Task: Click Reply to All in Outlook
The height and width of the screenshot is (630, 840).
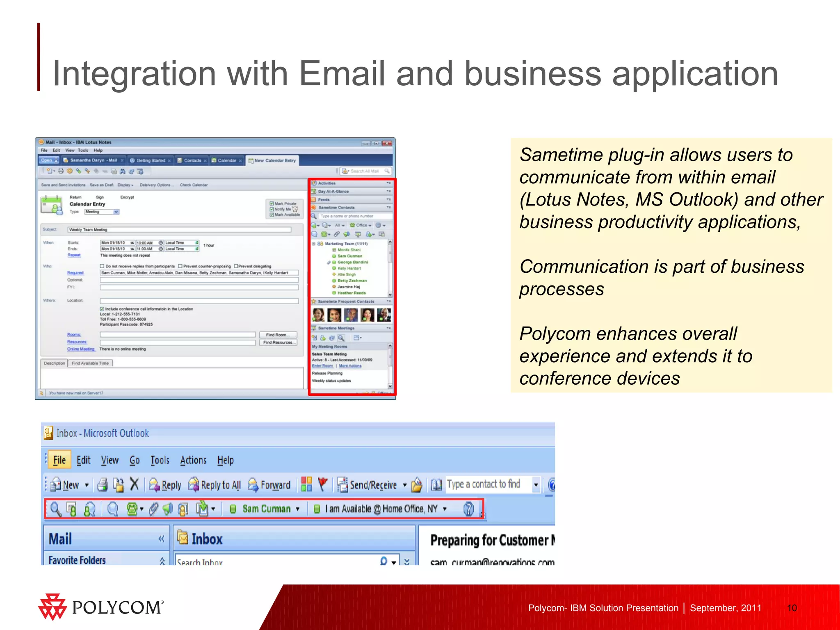Action: click(215, 485)
